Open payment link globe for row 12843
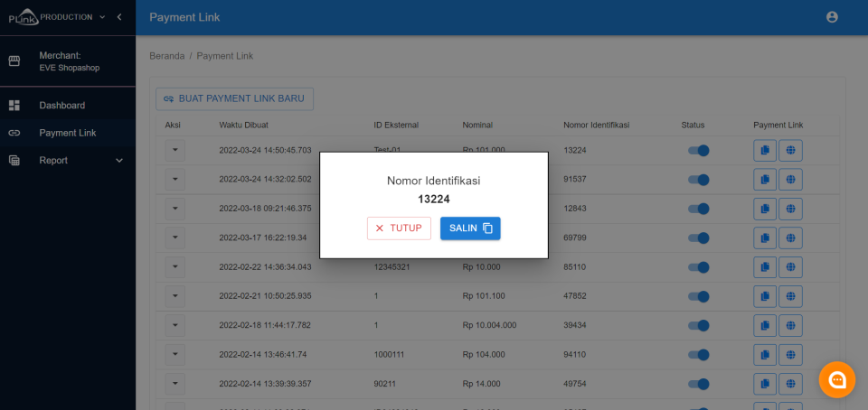 [790, 209]
